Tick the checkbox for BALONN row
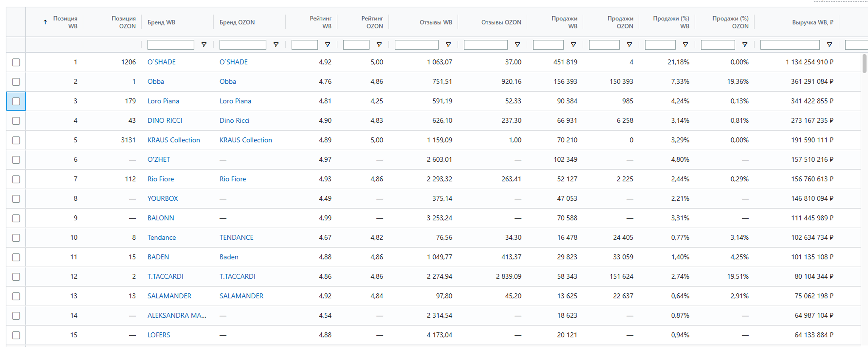This screenshot has height=347, width=868. 16,218
